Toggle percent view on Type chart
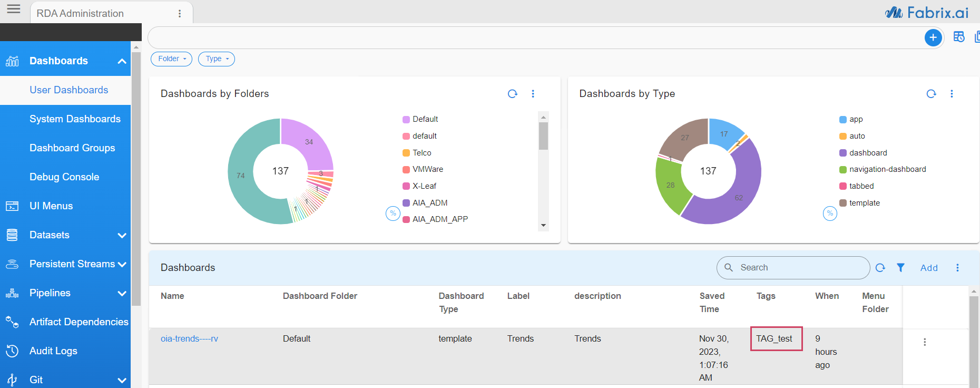This screenshot has width=980, height=388. tap(830, 214)
